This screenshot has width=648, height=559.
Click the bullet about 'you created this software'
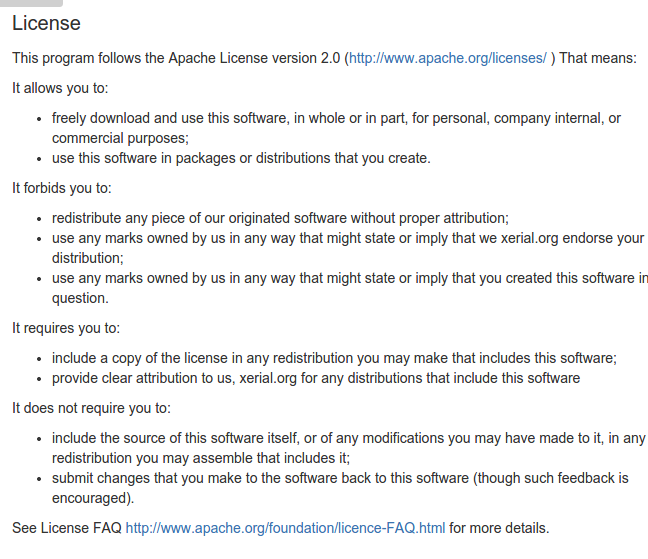(350, 288)
